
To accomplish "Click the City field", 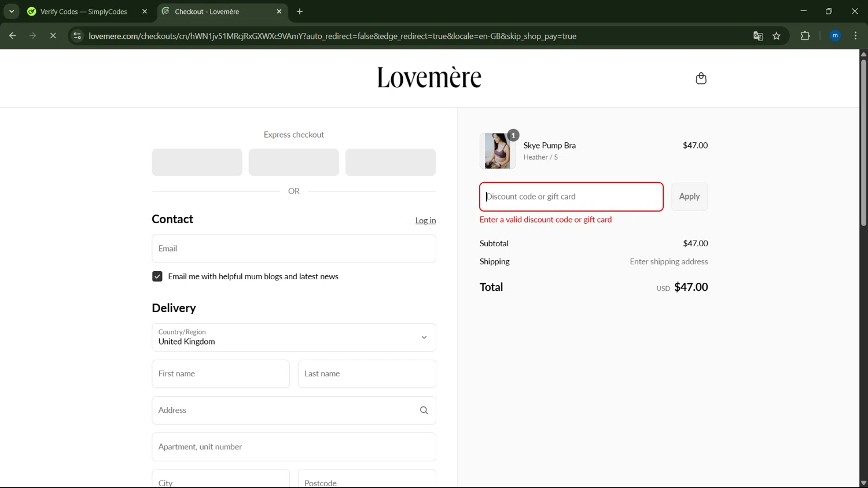I will 220,479.
